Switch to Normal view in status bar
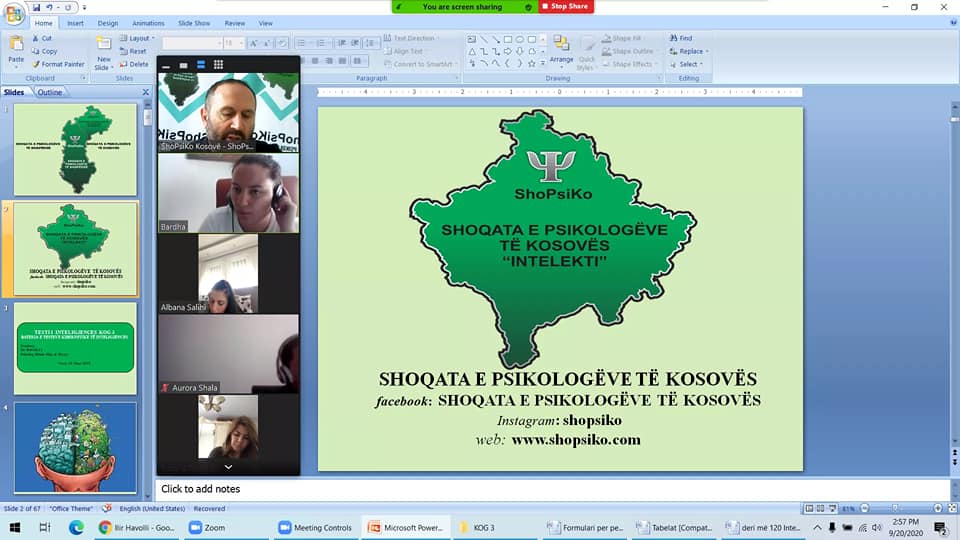 pyautogui.click(x=809, y=508)
